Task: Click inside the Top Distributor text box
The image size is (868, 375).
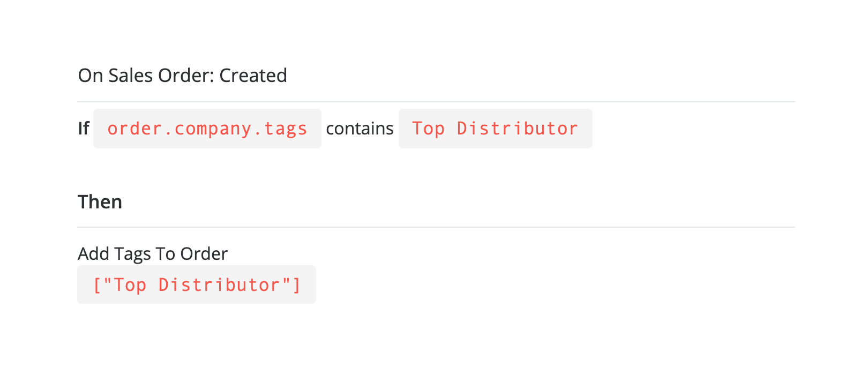Action: 495,129
